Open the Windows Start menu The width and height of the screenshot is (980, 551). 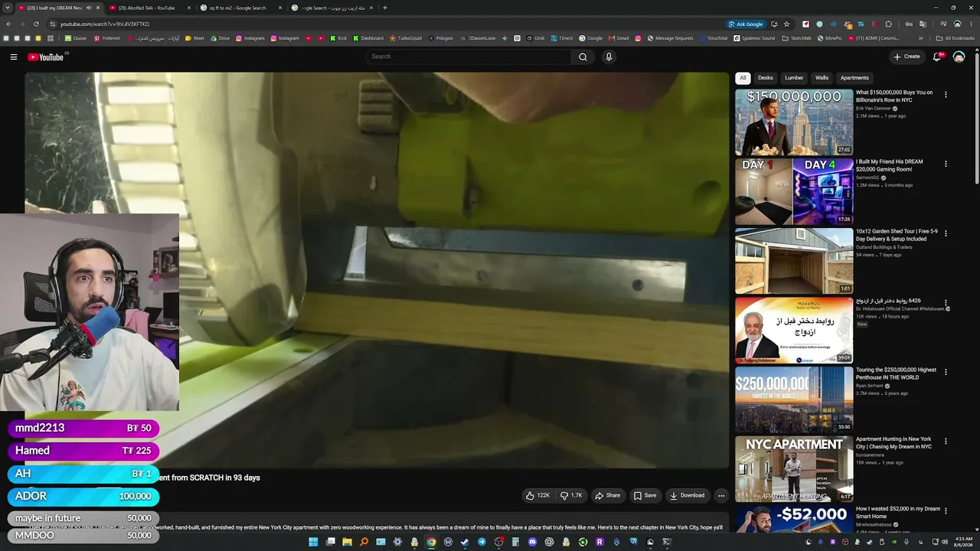[x=313, y=542]
